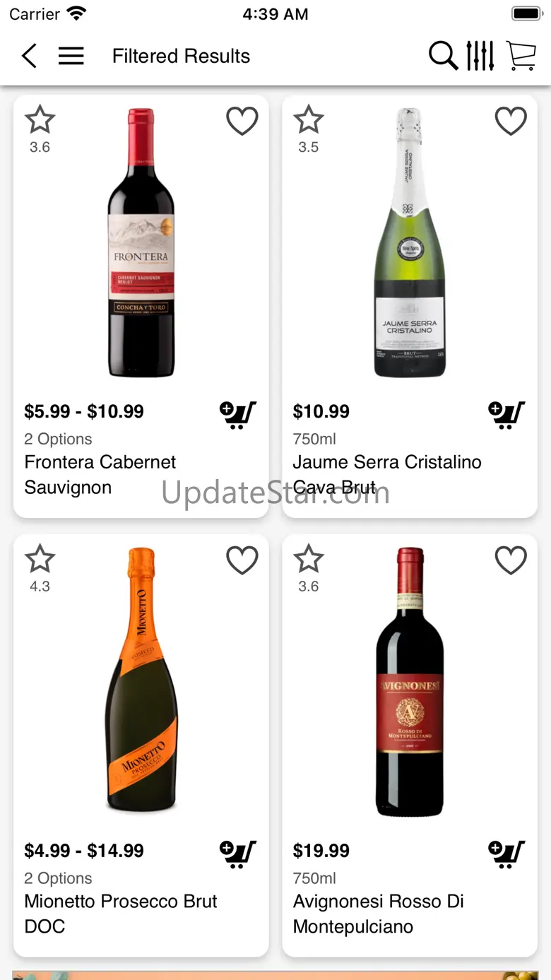Add Avignonesi Rosso Di Montepulciano to cart
The image size is (551, 980).
[x=506, y=854]
